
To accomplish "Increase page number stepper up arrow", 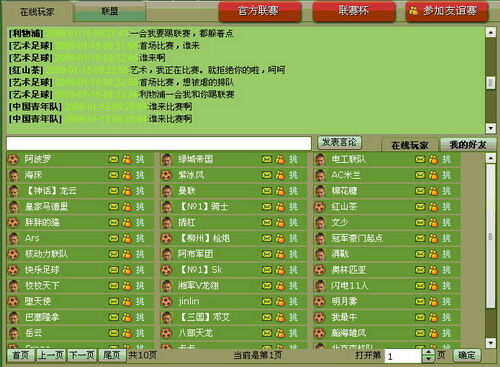I will (x=428, y=352).
